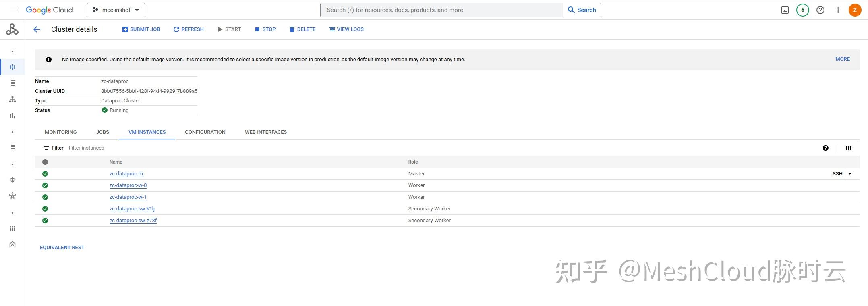Activate Cloud Shell terminal icon
Image resolution: width=868 pixels, height=306 pixels.
click(x=785, y=10)
